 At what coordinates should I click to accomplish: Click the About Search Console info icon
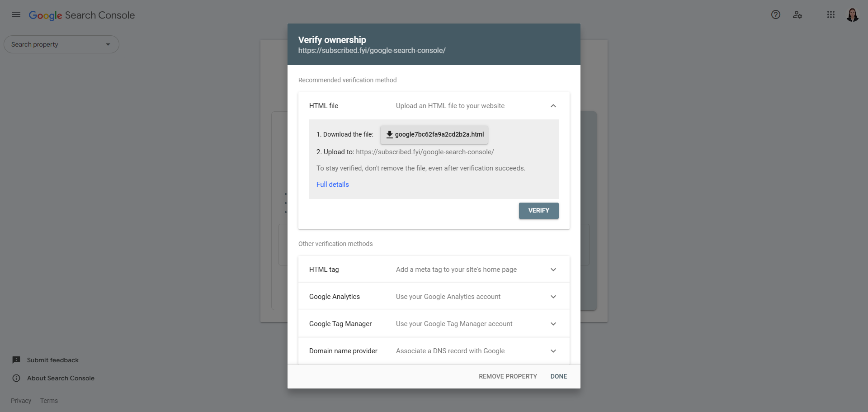(x=16, y=378)
